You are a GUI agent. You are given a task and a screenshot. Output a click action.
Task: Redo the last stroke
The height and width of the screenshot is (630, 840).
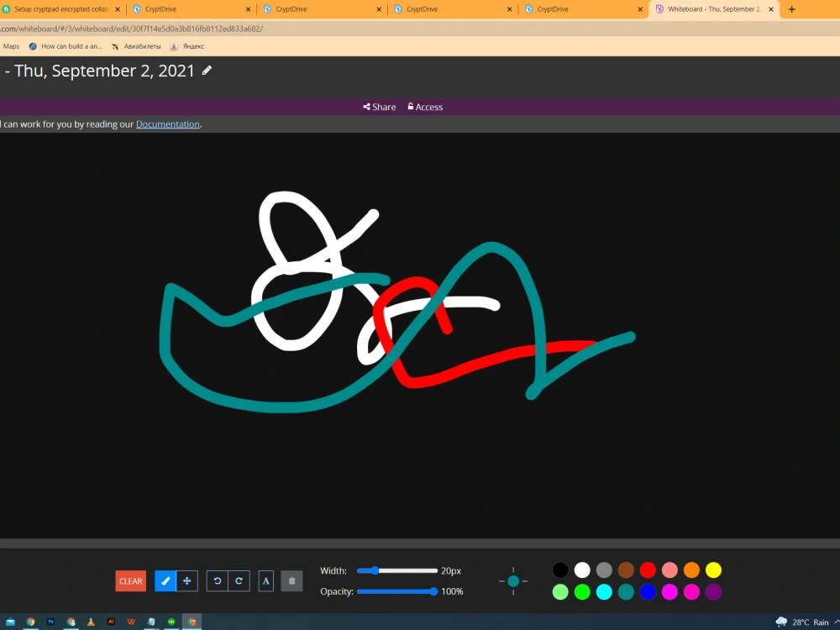pos(239,580)
